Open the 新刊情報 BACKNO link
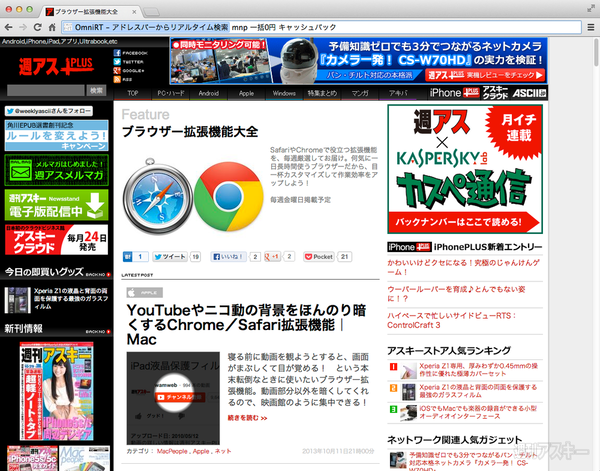The image size is (600, 471). [x=98, y=331]
